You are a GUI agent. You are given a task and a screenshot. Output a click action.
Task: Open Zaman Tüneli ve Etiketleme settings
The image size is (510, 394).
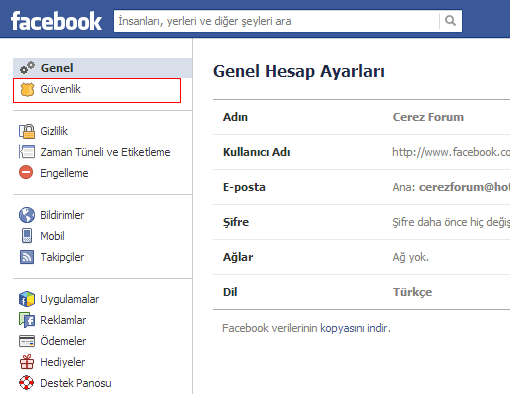pyautogui.click(x=105, y=152)
